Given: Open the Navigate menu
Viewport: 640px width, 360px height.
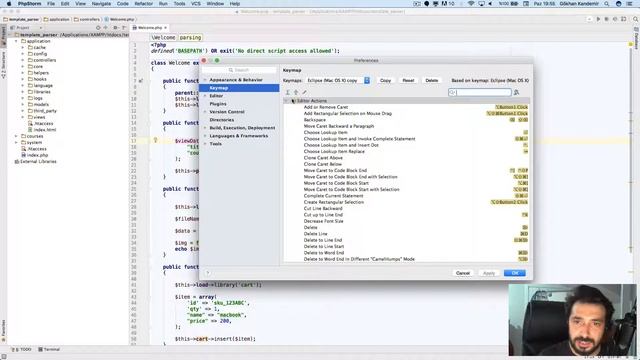Looking at the screenshot, I should pos(101,4).
